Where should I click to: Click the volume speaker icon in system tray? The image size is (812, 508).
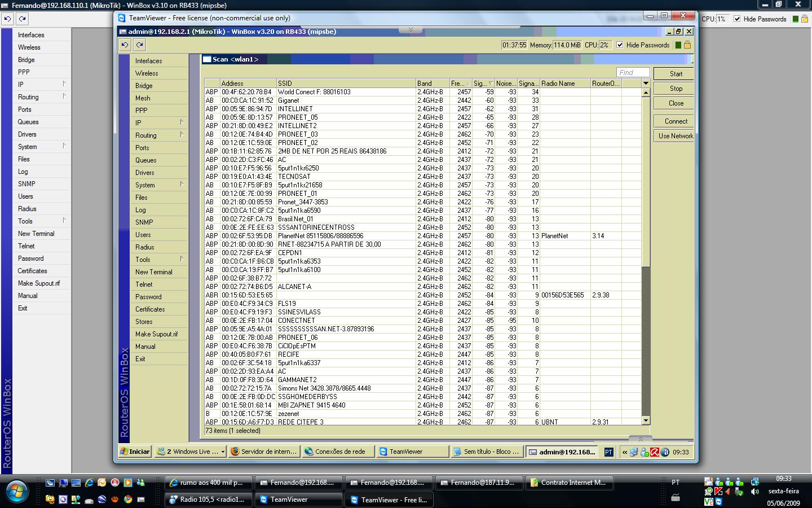coord(754,492)
